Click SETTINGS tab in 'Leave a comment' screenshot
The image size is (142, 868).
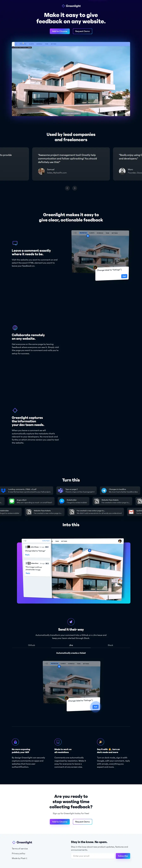pos(115,233)
